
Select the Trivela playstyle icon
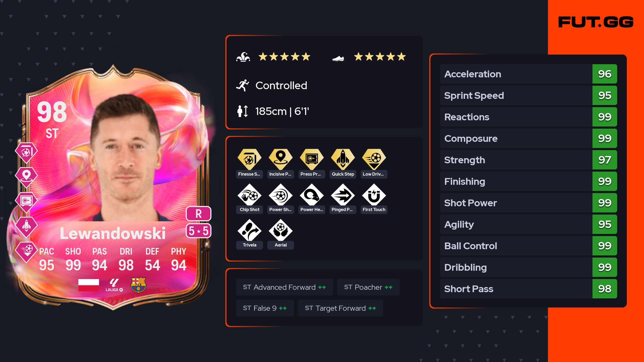[x=249, y=230]
